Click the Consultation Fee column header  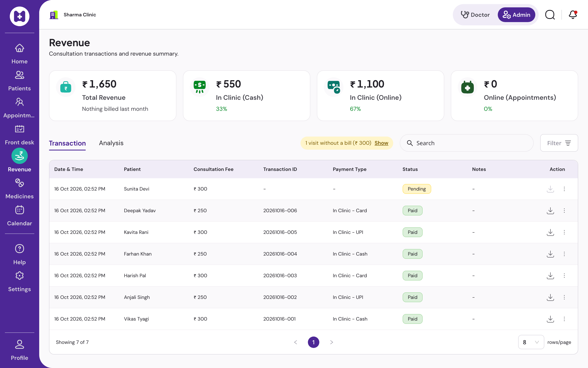(213, 169)
